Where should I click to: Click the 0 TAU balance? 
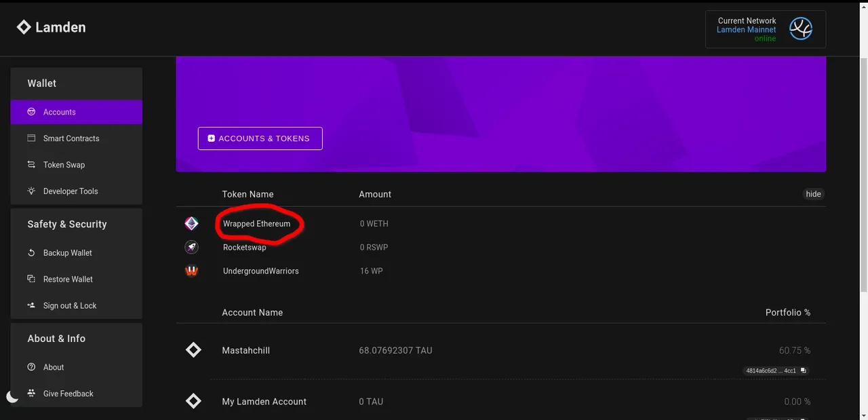[x=371, y=402]
